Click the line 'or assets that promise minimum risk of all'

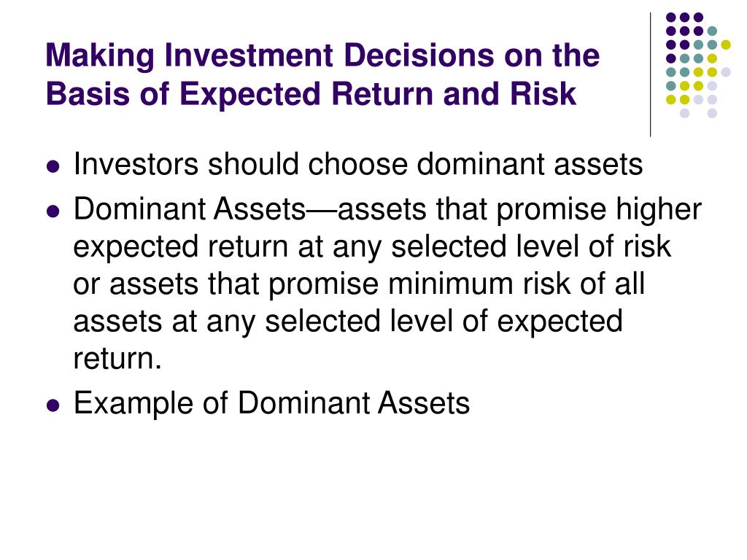359,284
